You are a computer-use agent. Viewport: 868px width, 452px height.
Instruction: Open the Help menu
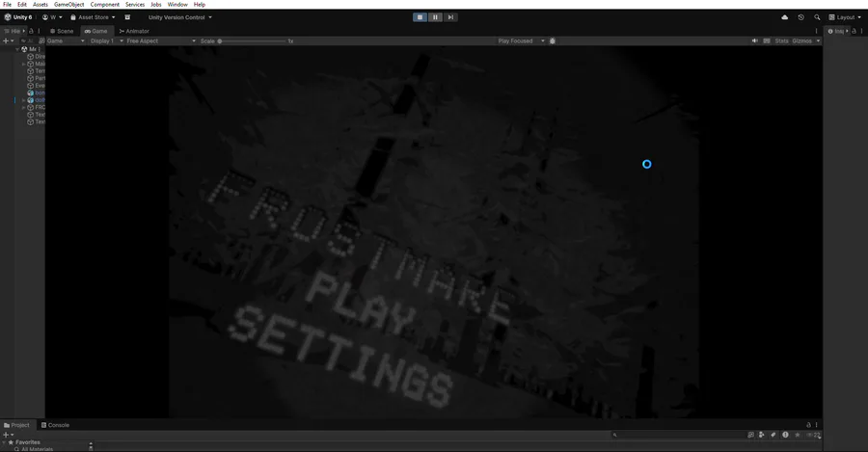pyautogui.click(x=200, y=5)
